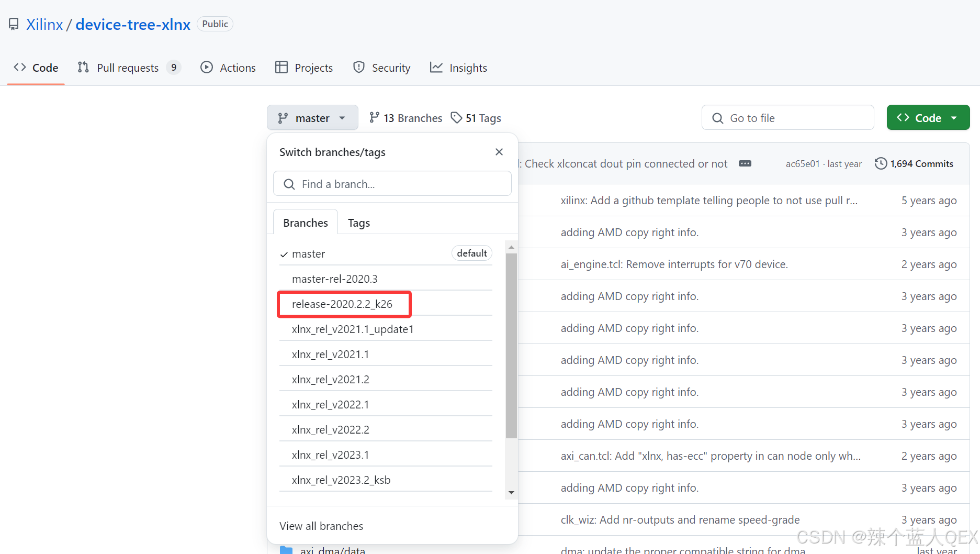Viewport: 980px width, 554px height.
Task: Select the Branches tab in the popup
Action: pyautogui.click(x=306, y=223)
